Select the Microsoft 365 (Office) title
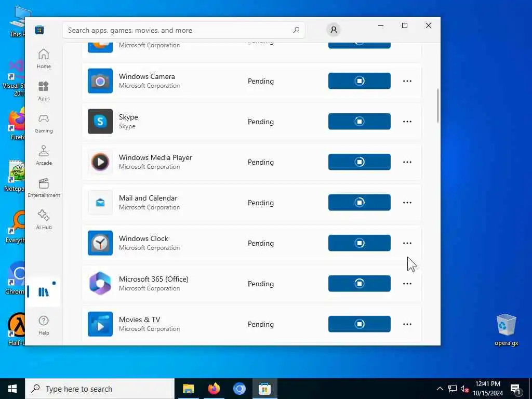Screen dimensions: 532x399 pos(153,279)
